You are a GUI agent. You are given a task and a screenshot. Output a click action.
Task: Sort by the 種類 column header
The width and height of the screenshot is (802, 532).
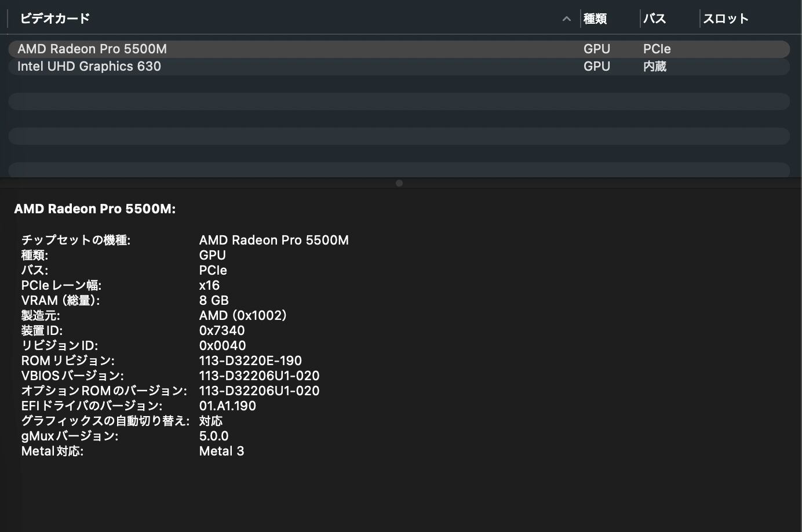point(595,19)
